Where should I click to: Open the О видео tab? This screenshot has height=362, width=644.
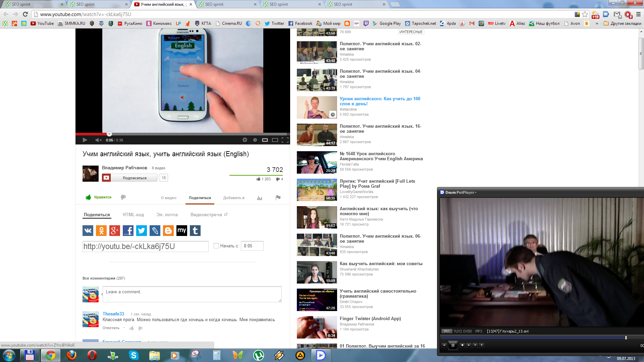tap(169, 198)
